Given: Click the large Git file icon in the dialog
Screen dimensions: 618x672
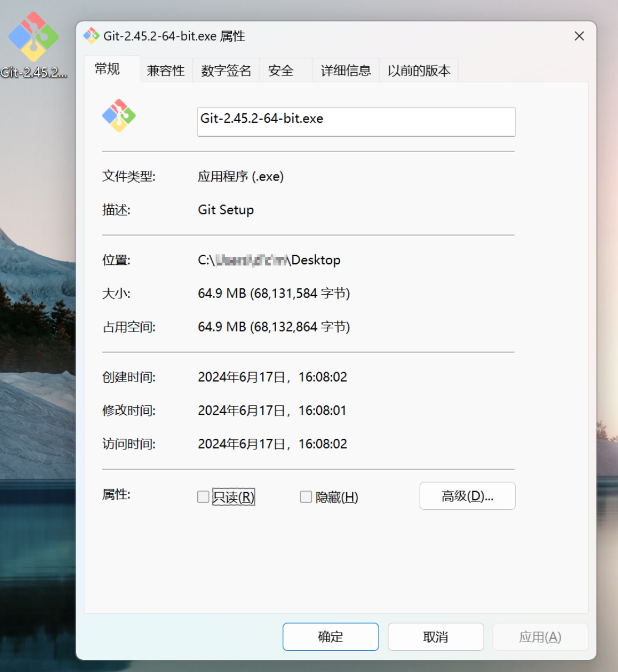Looking at the screenshot, I should coord(119,116).
